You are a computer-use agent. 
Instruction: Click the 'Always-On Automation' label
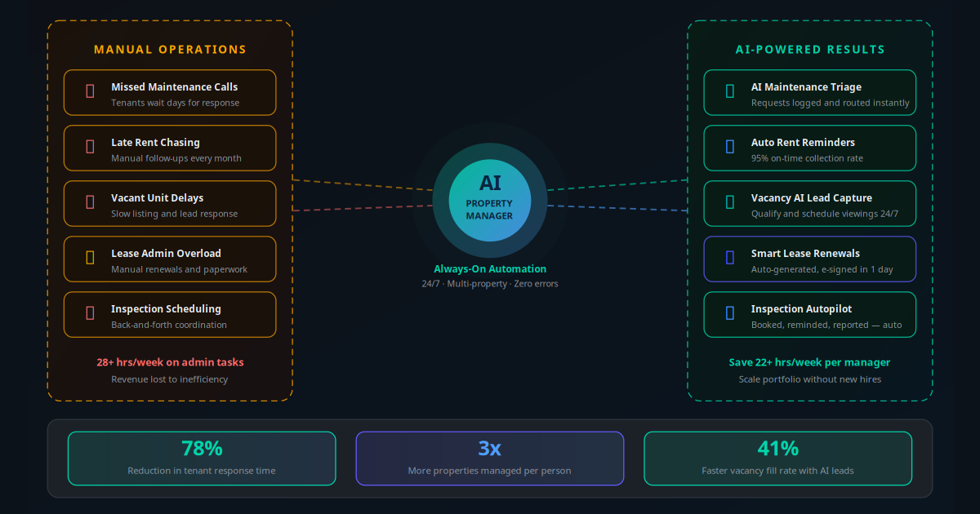pyautogui.click(x=490, y=268)
